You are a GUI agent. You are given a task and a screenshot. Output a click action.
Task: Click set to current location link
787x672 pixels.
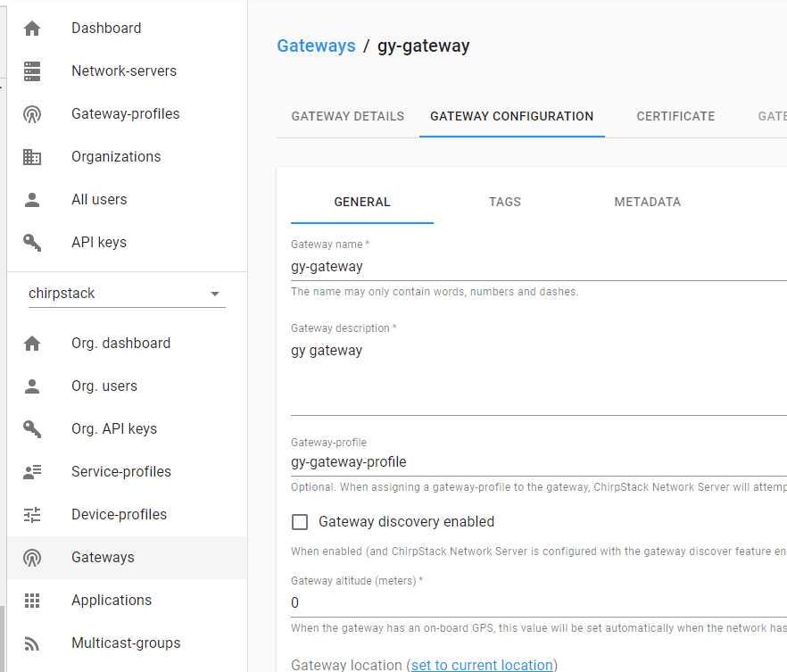[x=482, y=665]
